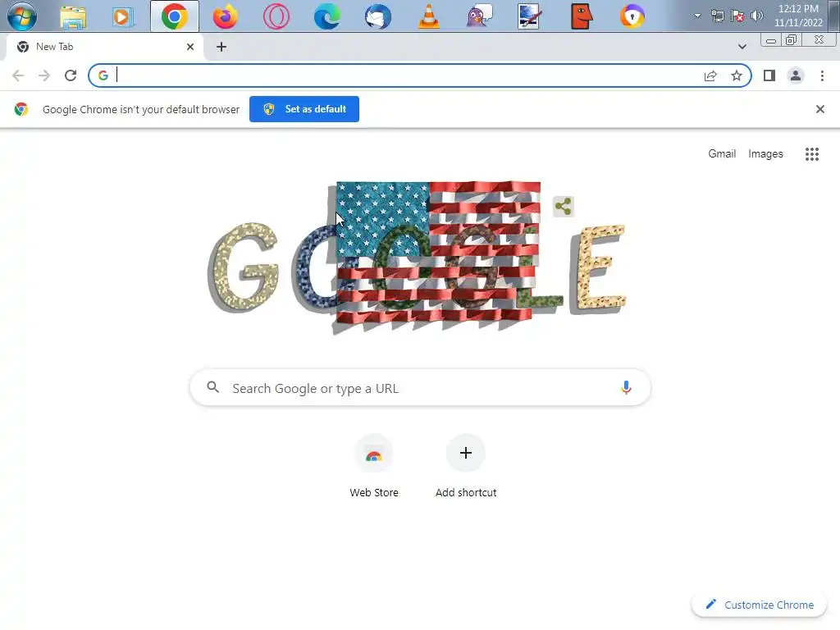
Task: Open the Google apps grid icon
Action: point(811,154)
